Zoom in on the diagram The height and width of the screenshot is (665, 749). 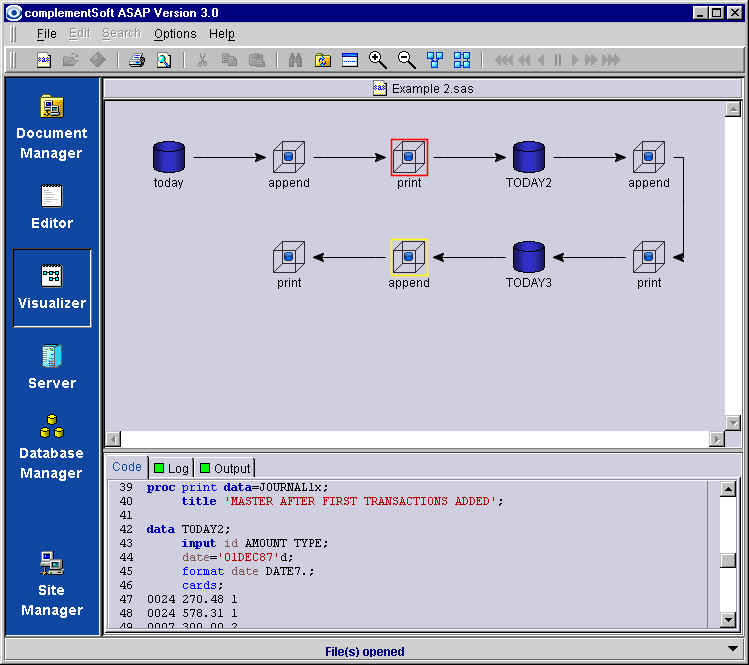pyautogui.click(x=377, y=60)
